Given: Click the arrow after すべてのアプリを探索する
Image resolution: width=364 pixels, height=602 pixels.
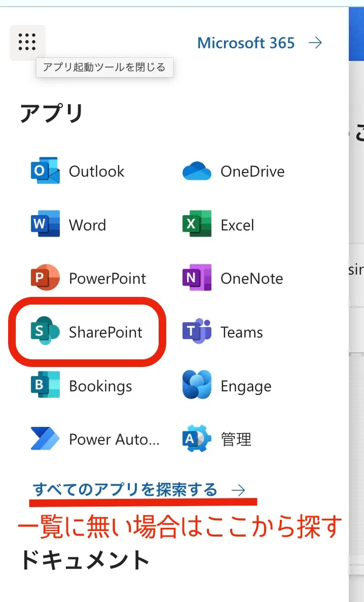Looking at the screenshot, I should pyautogui.click(x=238, y=490).
